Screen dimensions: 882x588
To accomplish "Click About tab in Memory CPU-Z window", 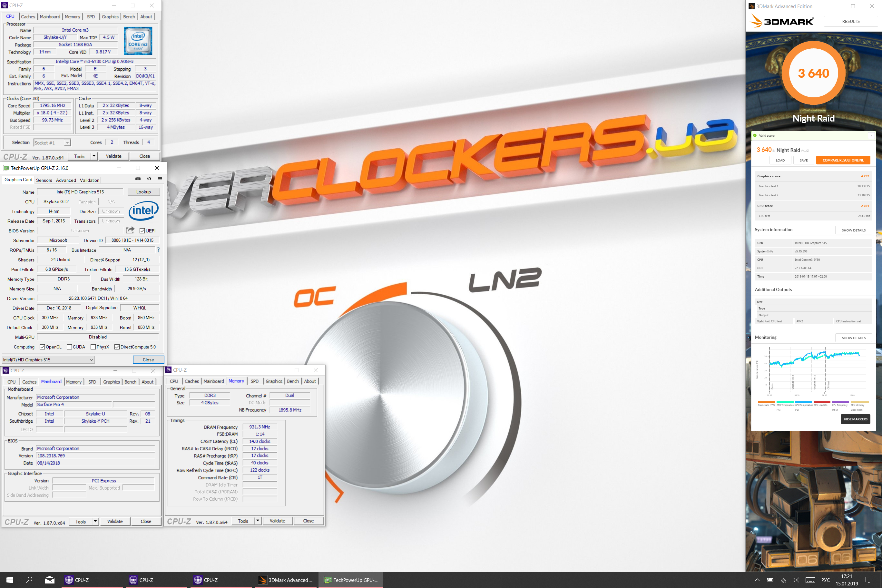I will pyautogui.click(x=310, y=381).
